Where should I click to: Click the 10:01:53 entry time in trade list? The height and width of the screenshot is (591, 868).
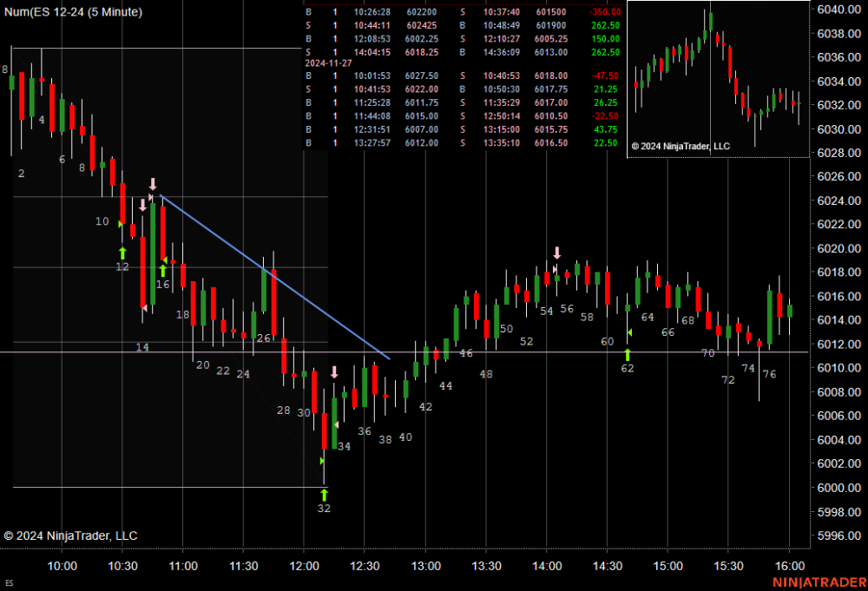tap(372, 76)
